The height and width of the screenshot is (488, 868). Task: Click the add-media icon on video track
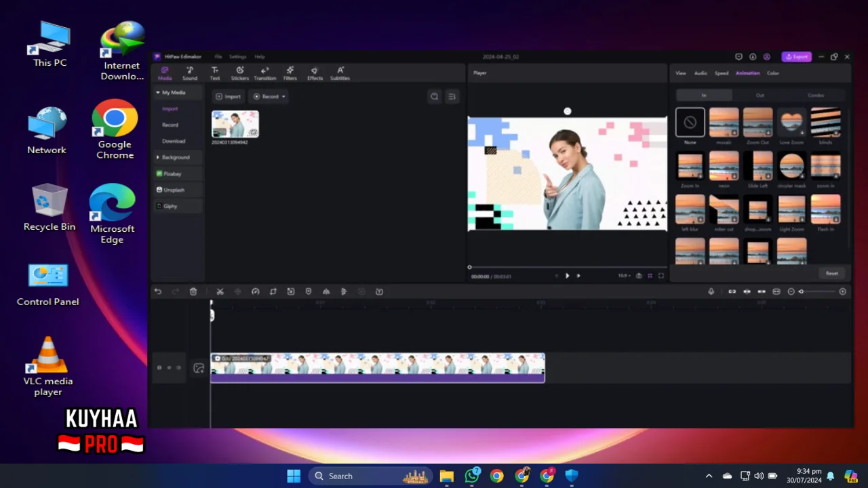(199, 368)
